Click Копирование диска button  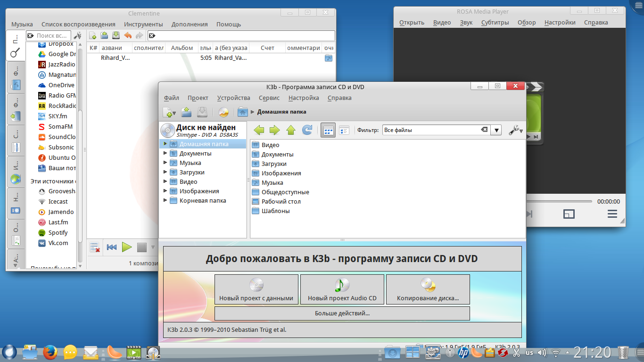pyautogui.click(x=428, y=289)
